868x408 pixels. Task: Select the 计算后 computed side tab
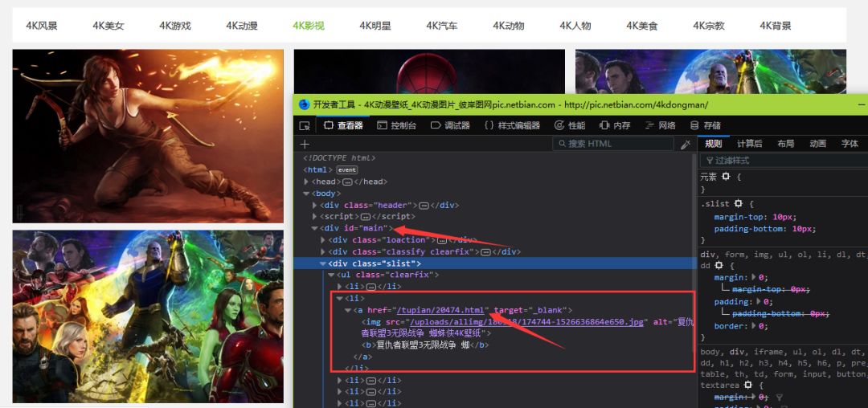750,144
